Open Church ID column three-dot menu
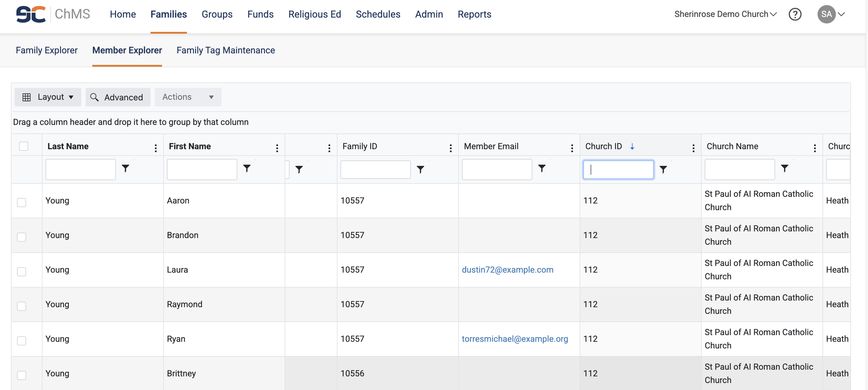The height and width of the screenshot is (390, 868). coord(693,148)
